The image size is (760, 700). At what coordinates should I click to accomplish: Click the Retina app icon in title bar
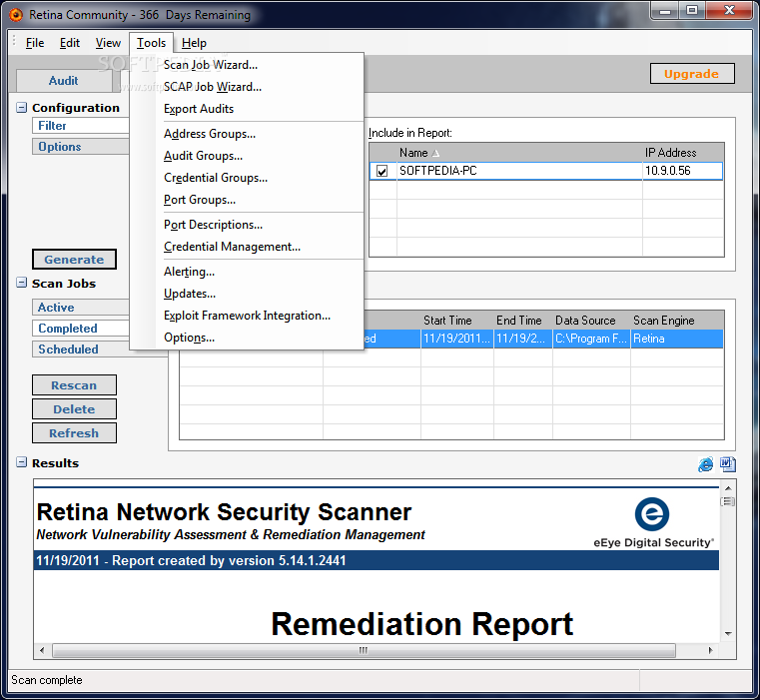16,15
